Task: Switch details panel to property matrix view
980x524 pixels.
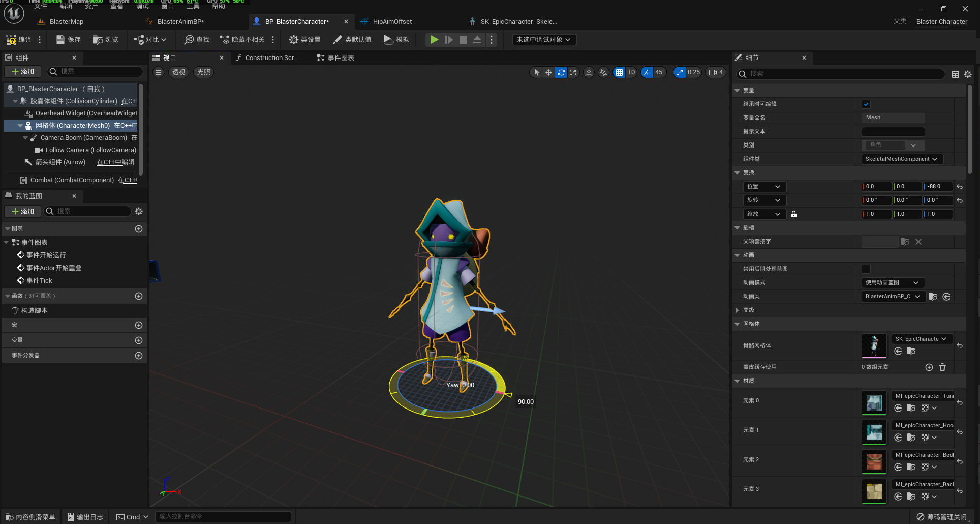Action: 956,74
